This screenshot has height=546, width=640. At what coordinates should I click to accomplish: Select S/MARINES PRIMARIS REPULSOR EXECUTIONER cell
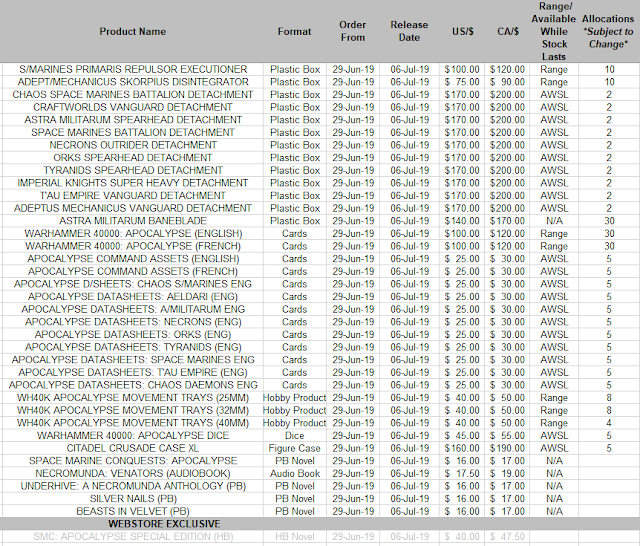point(133,69)
